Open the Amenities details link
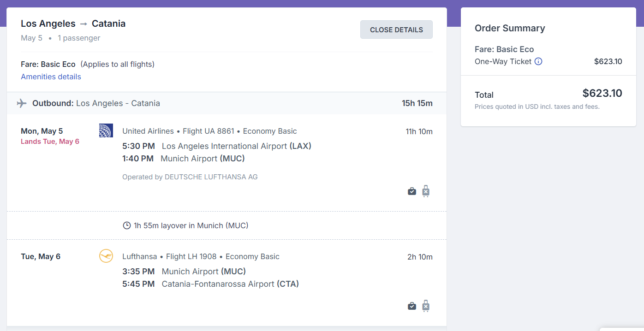 coord(51,77)
